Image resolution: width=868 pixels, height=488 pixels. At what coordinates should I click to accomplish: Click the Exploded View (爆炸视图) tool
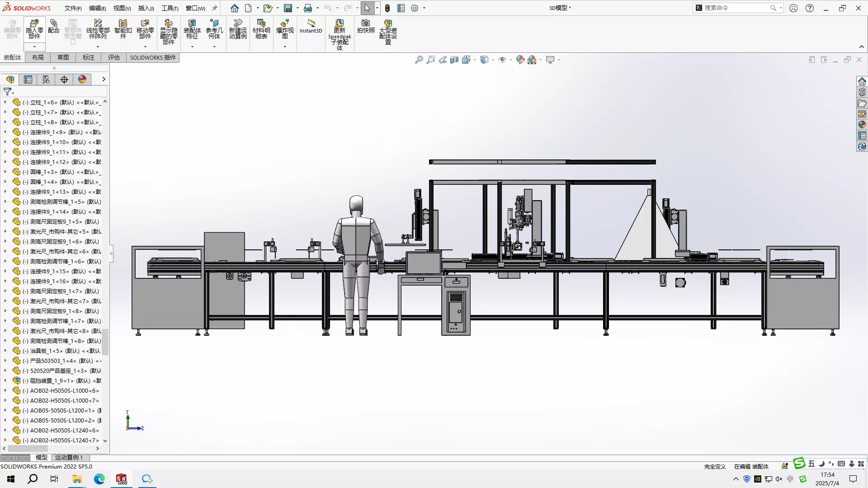click(x=285, y=29)
